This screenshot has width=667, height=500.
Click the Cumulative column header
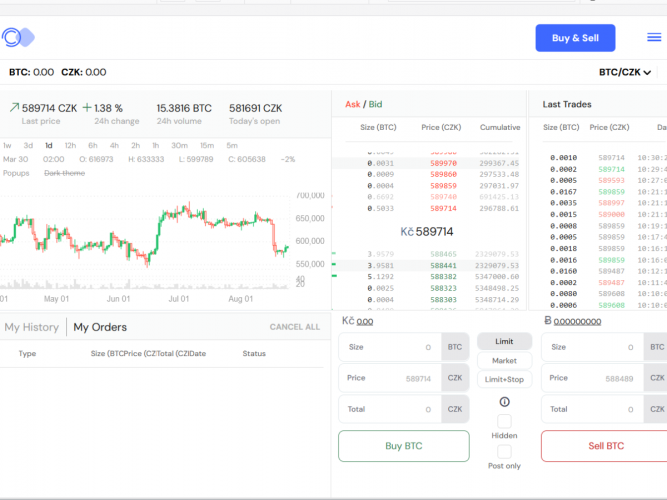[500, 127]
